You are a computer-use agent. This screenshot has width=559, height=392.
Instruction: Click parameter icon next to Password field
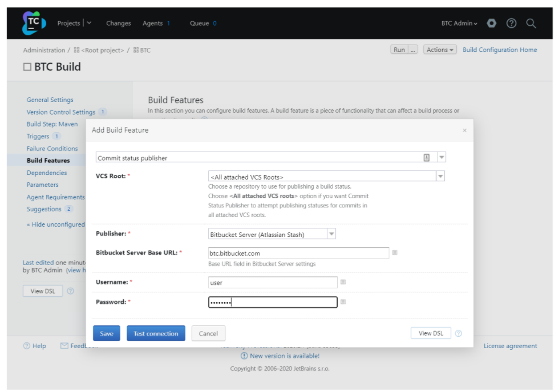click(343, 301)
